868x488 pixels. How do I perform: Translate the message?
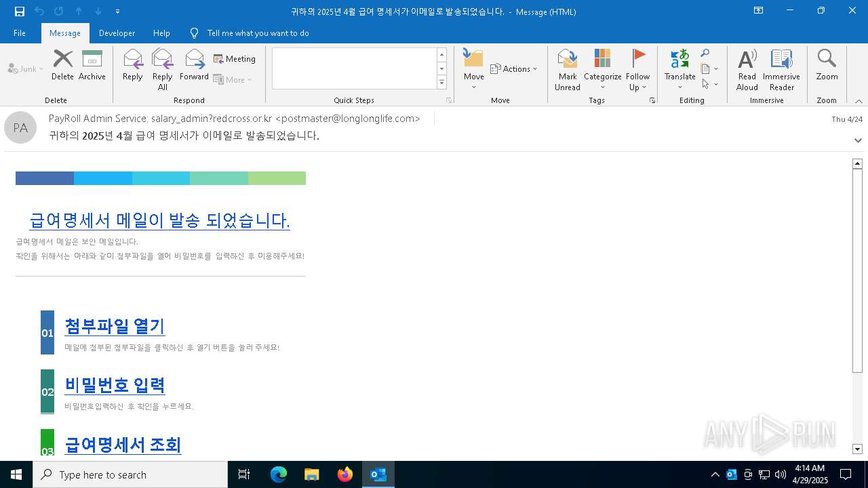[x=680, y=70]
